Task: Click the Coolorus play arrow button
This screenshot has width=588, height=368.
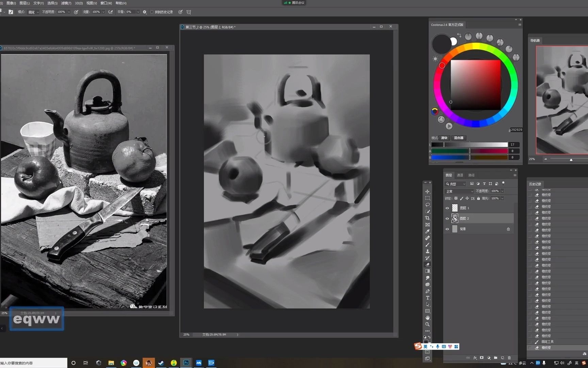Action: 449,126
